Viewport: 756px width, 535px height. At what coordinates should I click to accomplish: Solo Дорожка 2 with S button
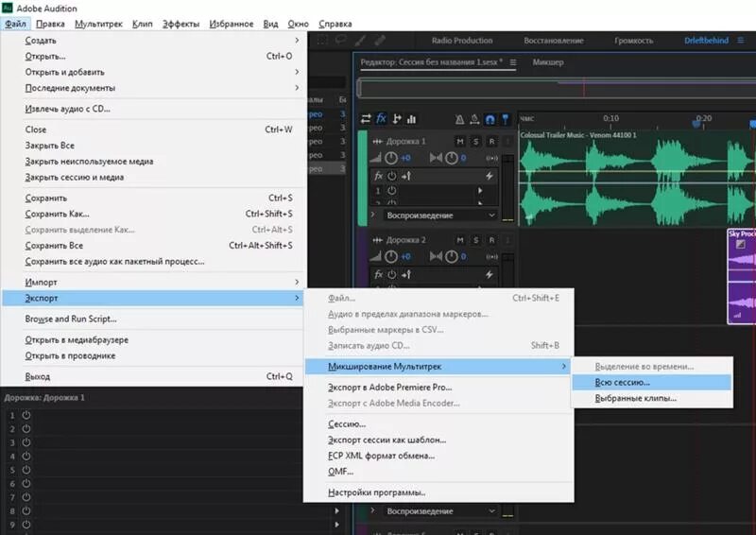tap(476, 240)
